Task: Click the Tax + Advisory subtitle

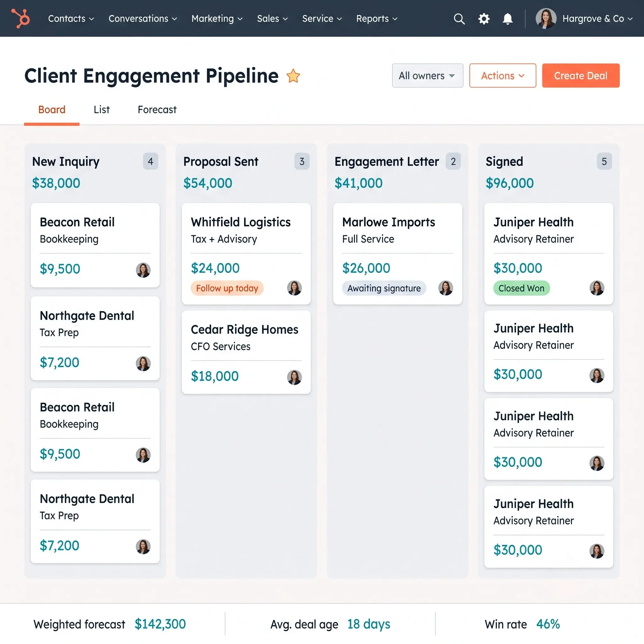Action: (224, 239)
